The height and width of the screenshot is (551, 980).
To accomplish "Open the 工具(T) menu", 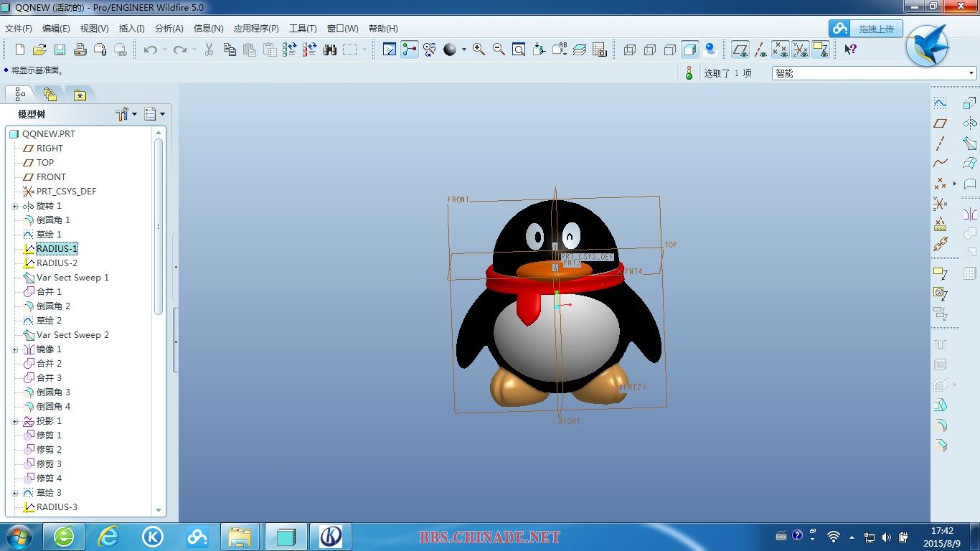I will [303, 29].
